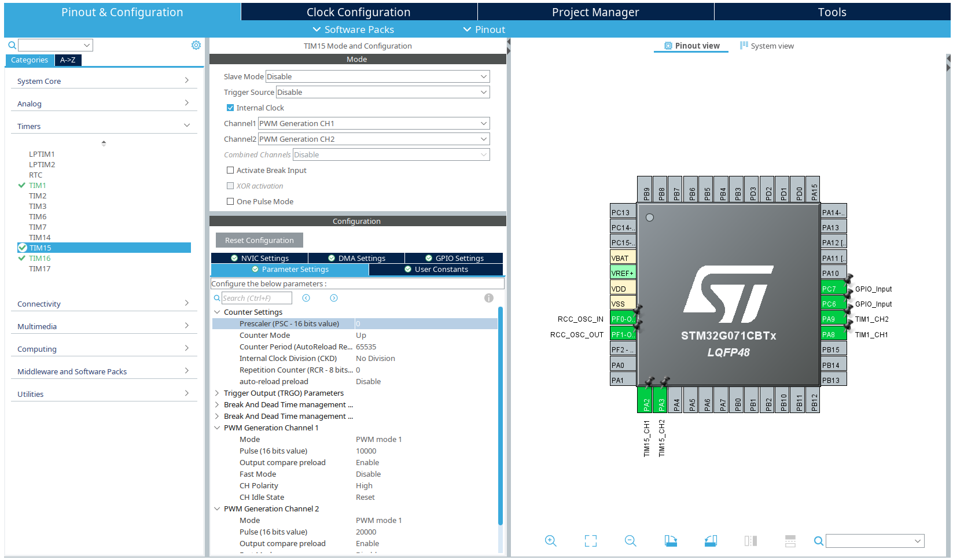This screenshot has height=560, width=953.
Task: Click the PA13 pin on the chip
Action: click(834, 227)
